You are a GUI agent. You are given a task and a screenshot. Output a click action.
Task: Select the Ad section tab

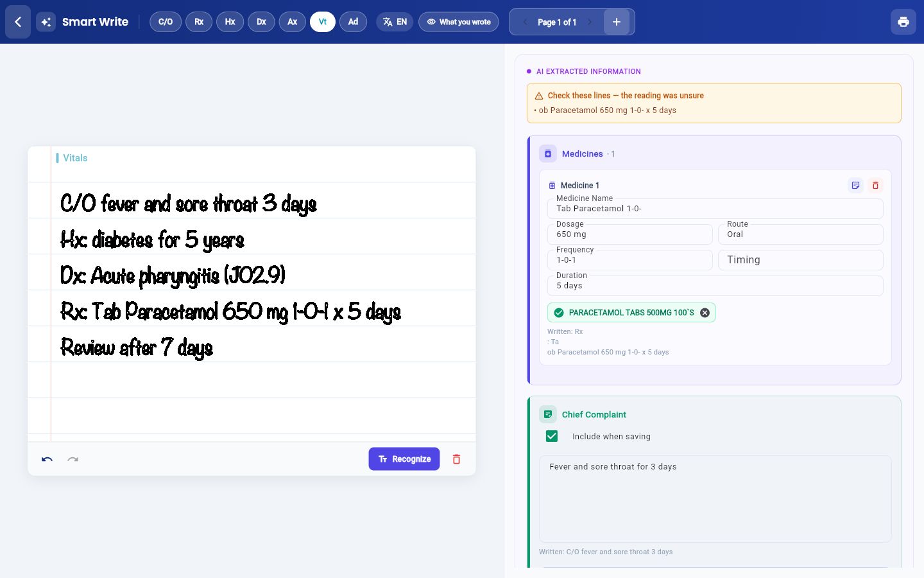coord(353,22)
